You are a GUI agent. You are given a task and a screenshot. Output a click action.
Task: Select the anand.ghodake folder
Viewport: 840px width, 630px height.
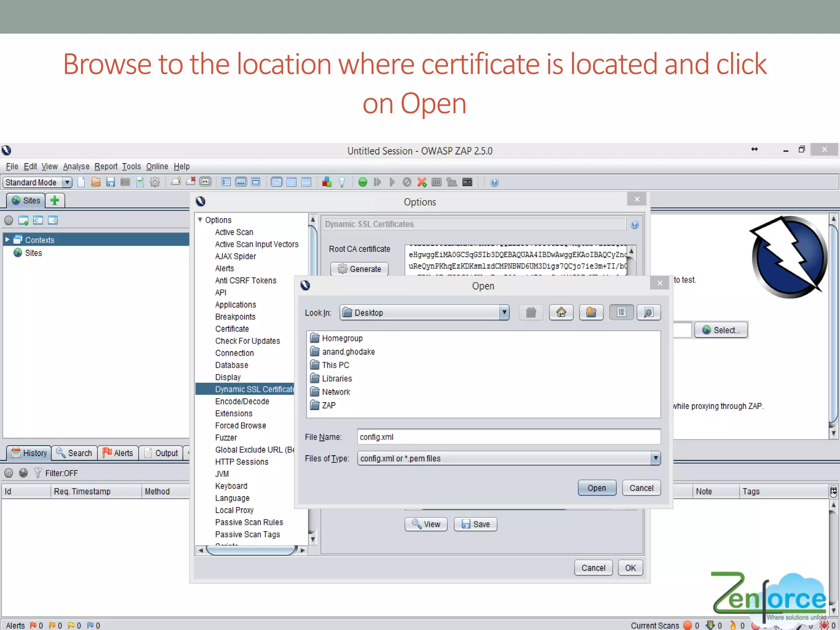[x=342, y=352]
